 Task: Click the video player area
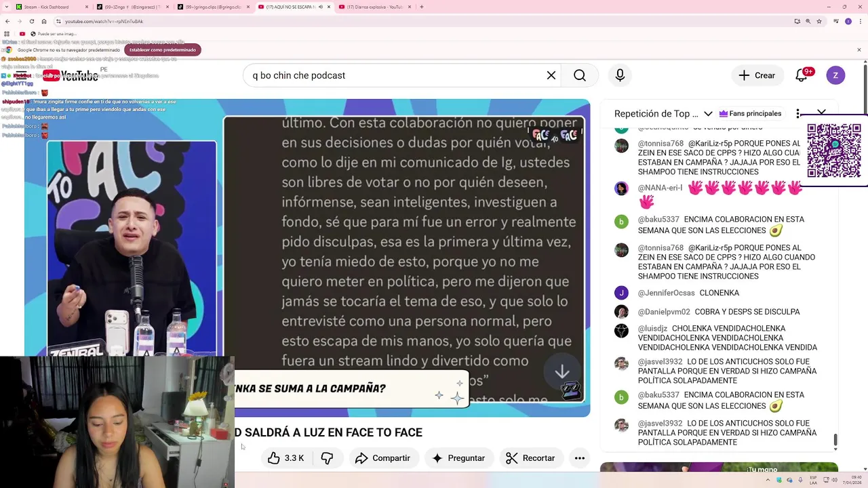coord(307,258)
